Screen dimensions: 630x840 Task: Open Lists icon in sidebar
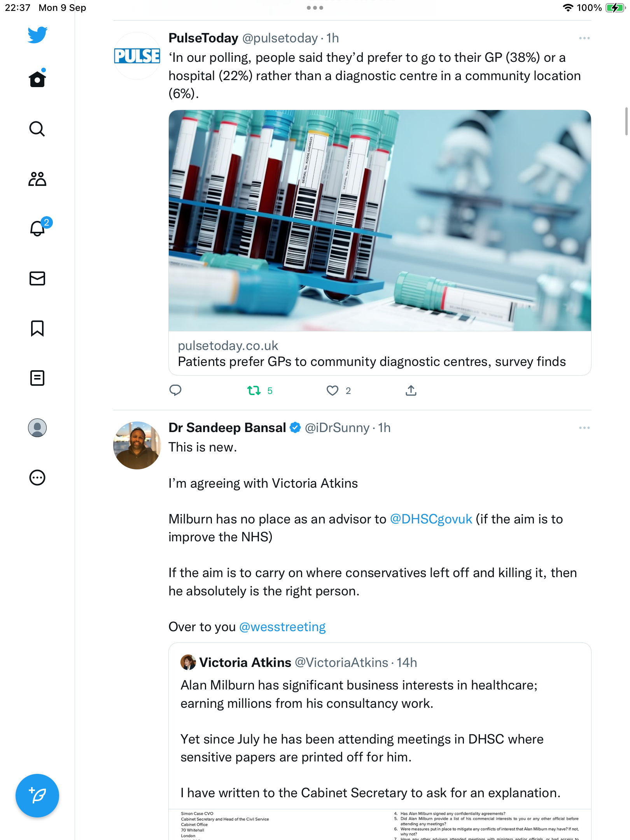coord(37,378)
